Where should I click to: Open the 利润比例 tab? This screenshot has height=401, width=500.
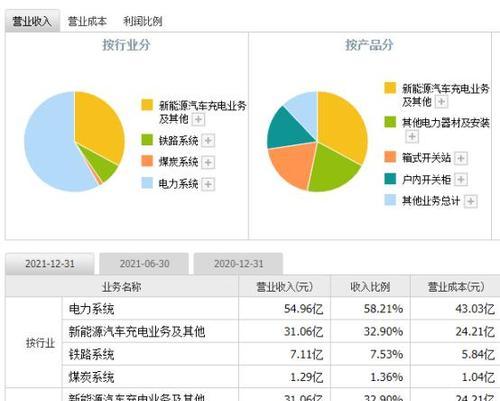143,21
